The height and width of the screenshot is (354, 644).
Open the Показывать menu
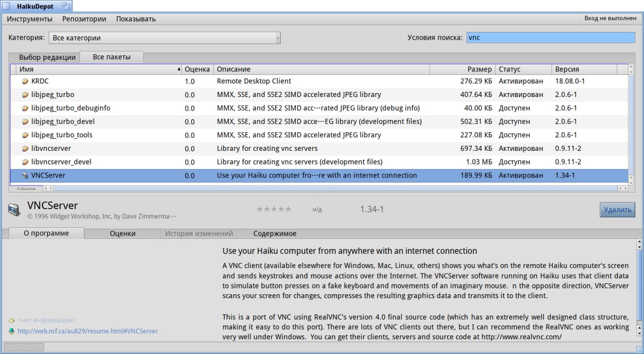[136, 19]
